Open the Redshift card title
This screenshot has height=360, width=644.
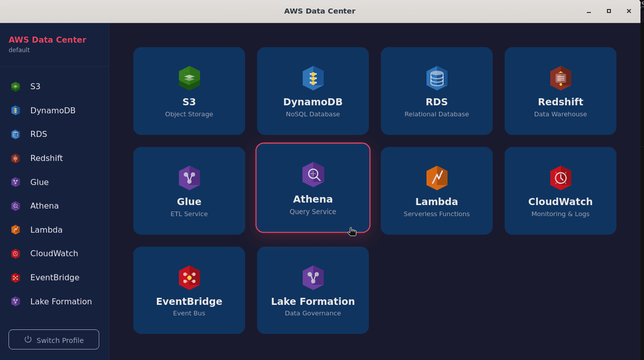[x=561, y=102]
